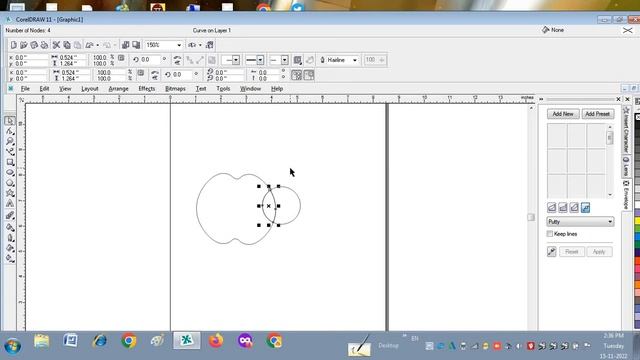Select the Freehand tool in toolbox
This screenshot has height=360, width=640.
coord(10,151)
